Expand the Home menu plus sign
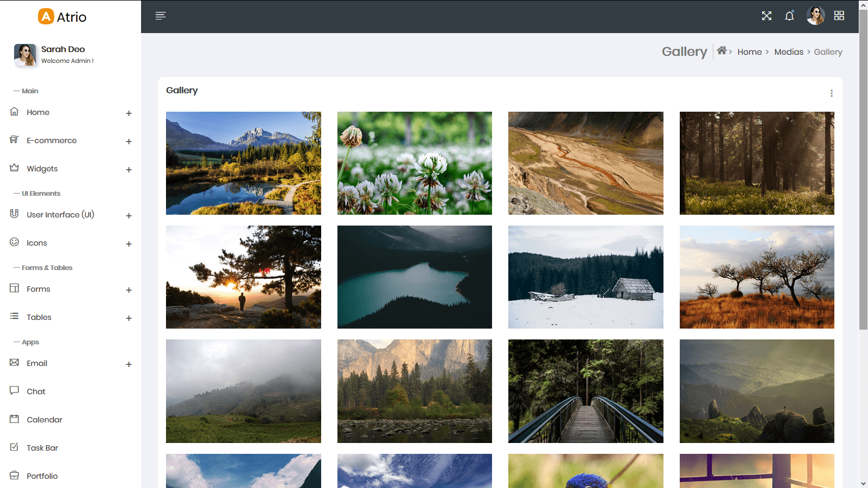 click(129, 113)
